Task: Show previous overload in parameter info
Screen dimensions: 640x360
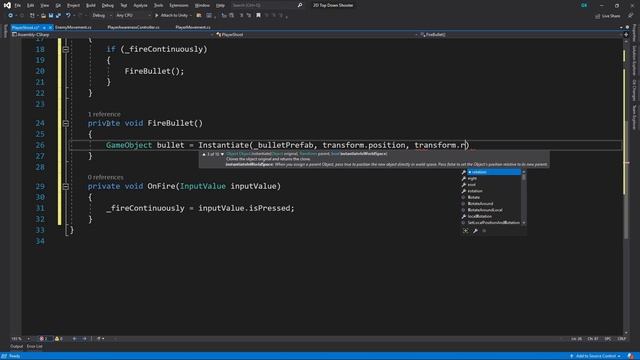Action: 204,154
